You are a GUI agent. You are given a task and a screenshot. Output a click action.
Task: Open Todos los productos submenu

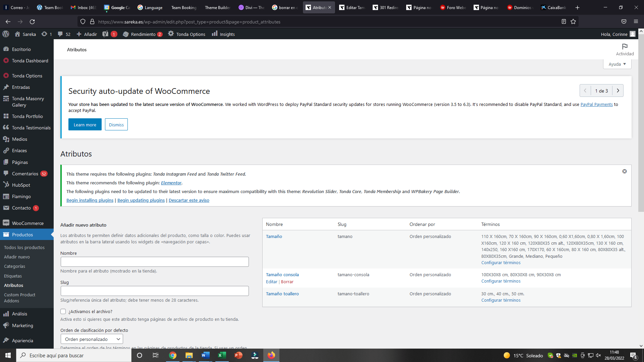pos(24,247)
